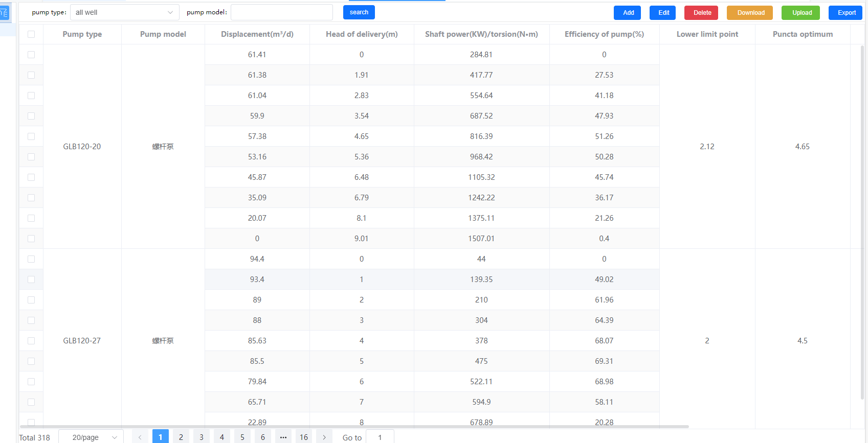Viewport: 868px width, 443px height.
Task: Check the row with displacement 61.41
Action: [x=31, y=55]
